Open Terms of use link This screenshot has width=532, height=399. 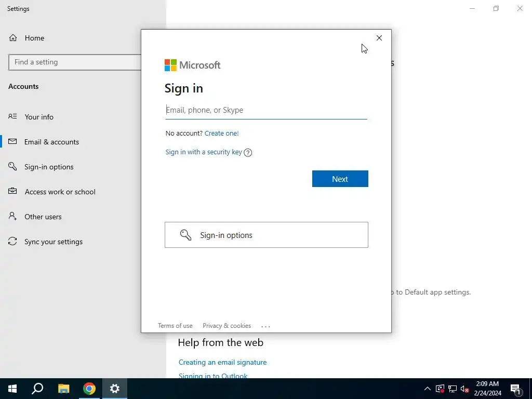(x=175, y=325)
